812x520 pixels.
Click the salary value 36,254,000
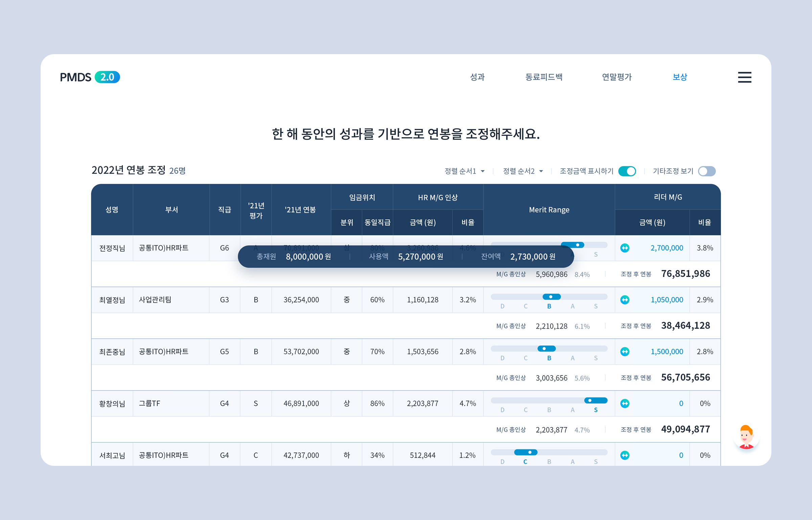301,300
